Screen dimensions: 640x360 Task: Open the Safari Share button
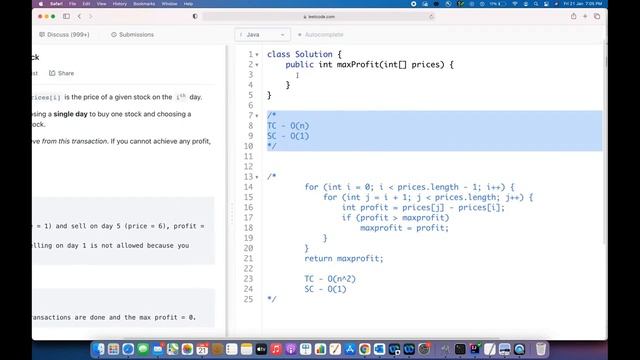tap(573, 16)
